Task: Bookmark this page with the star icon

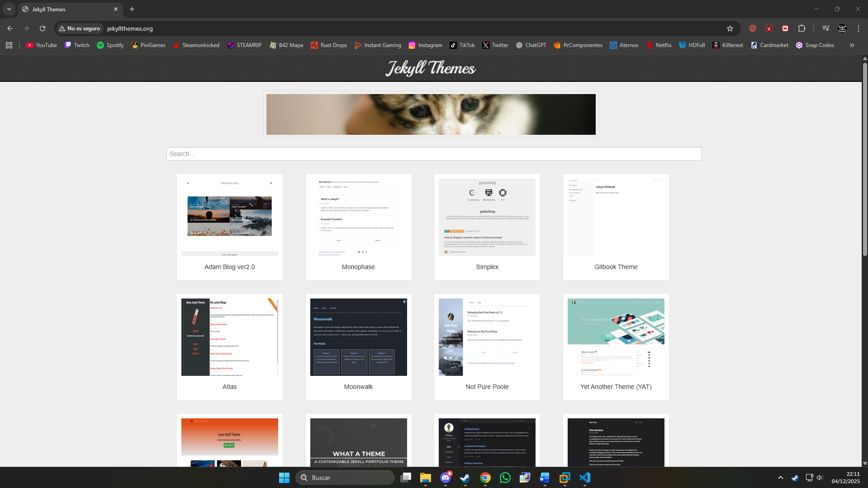Action: tap(730, 28)
